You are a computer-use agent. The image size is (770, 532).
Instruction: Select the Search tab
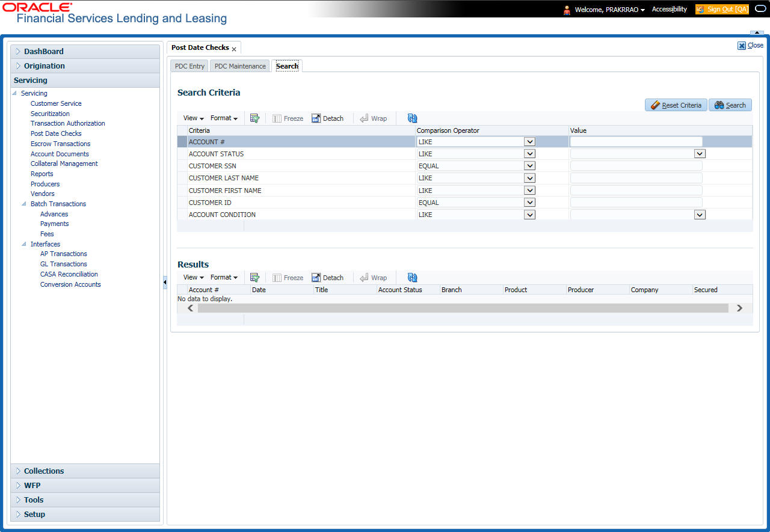click(287, 66)
